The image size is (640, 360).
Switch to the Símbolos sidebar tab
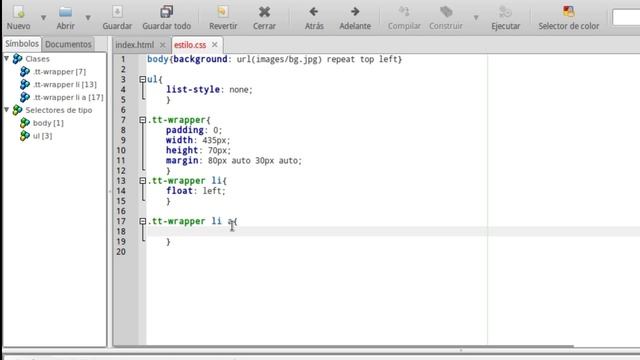pos(22,44)
